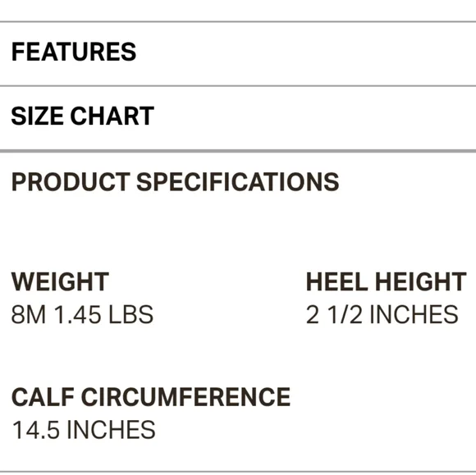476x475 pixels.
Task: Click the word PRODUCT in the heading
Action: (71, 181)
